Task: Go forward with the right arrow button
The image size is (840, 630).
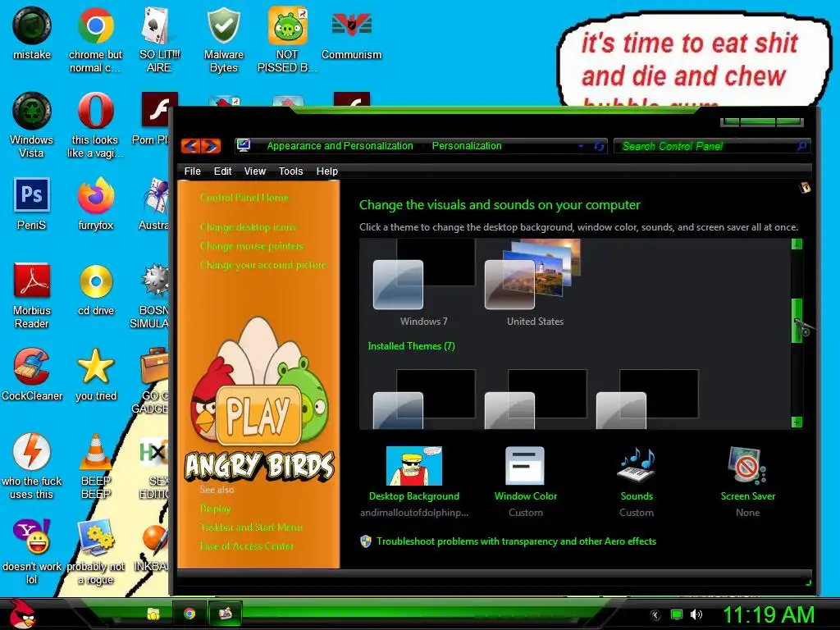Action: pyautogui.click(x=211, y=146)
